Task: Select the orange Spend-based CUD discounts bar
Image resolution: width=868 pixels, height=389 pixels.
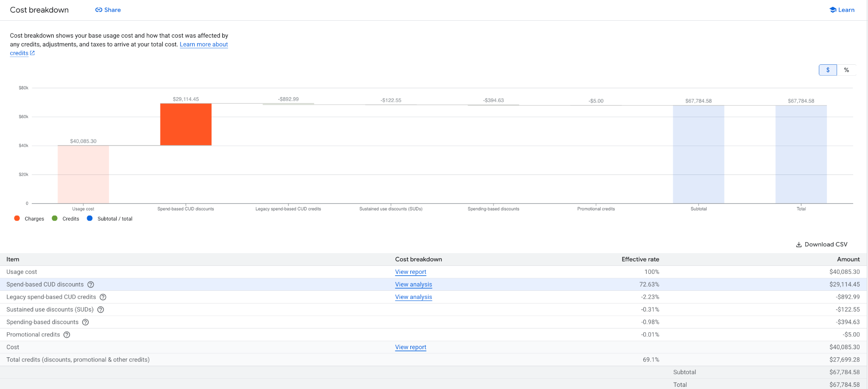Action: 186,124
